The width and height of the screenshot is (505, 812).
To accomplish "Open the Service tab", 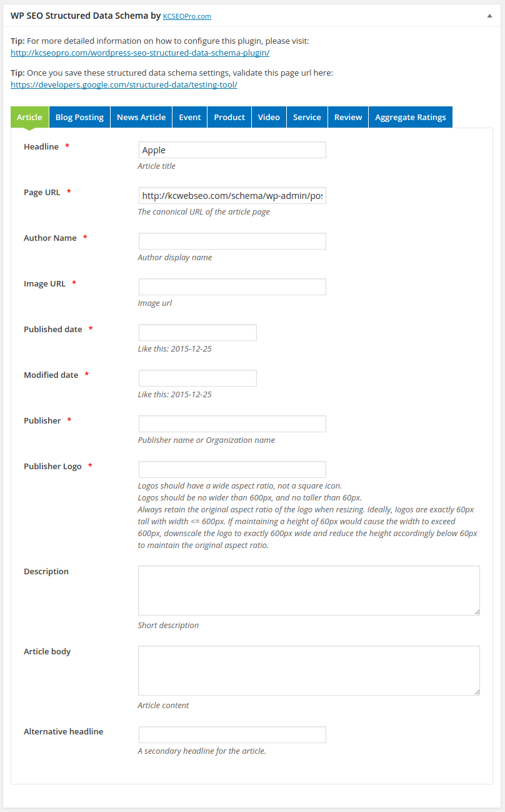I will click(307, 117).
